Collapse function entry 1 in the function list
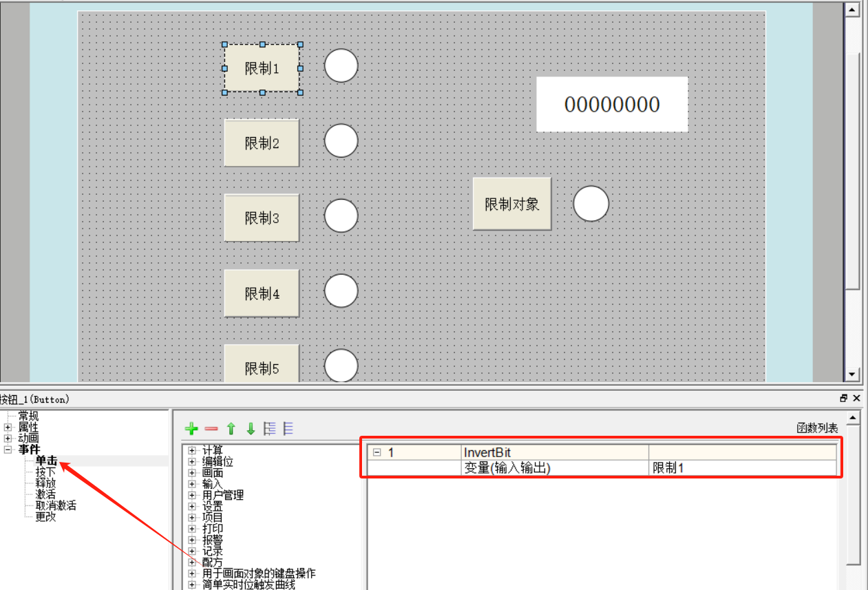The height and width of the screenshot is (590, 868). (x=377, y=452)
